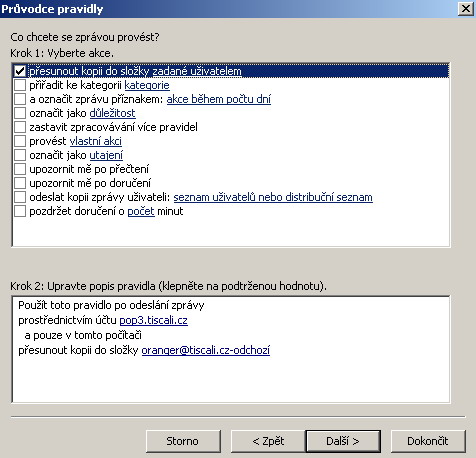Check 'upozornit mě po přečtení' option
The height and width of the screenshot is (458, 476).
[20, 169]
